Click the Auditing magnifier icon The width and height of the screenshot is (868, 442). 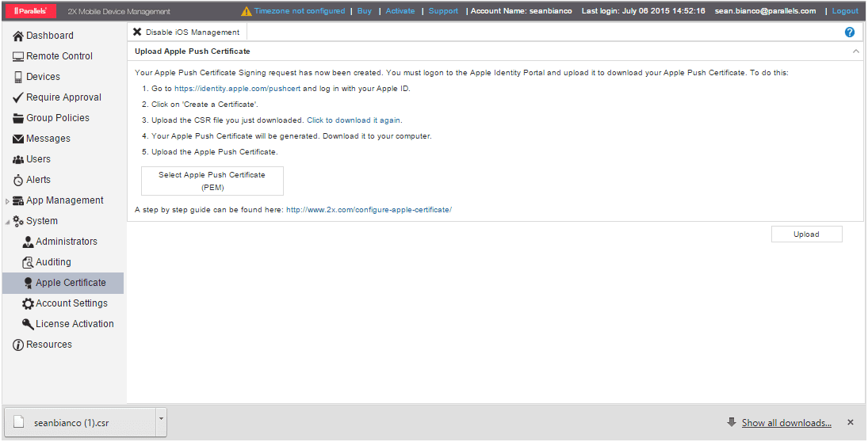(28, 262)
